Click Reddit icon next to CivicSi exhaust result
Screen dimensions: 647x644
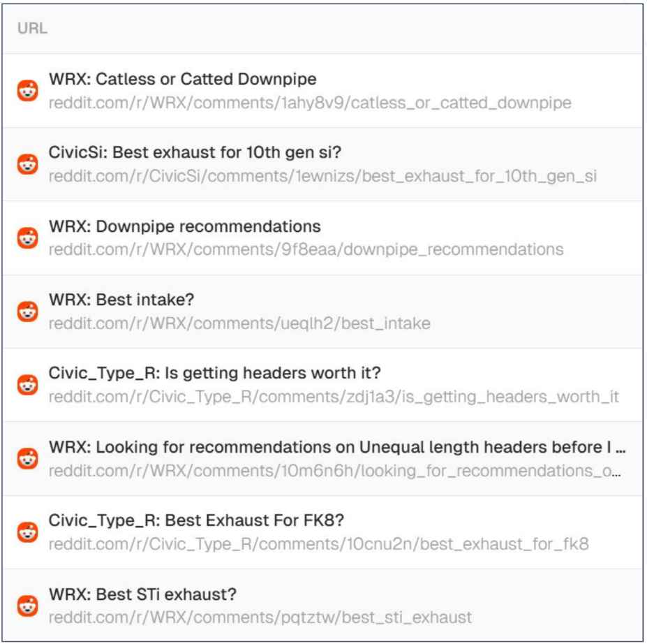tap(28, 164)
